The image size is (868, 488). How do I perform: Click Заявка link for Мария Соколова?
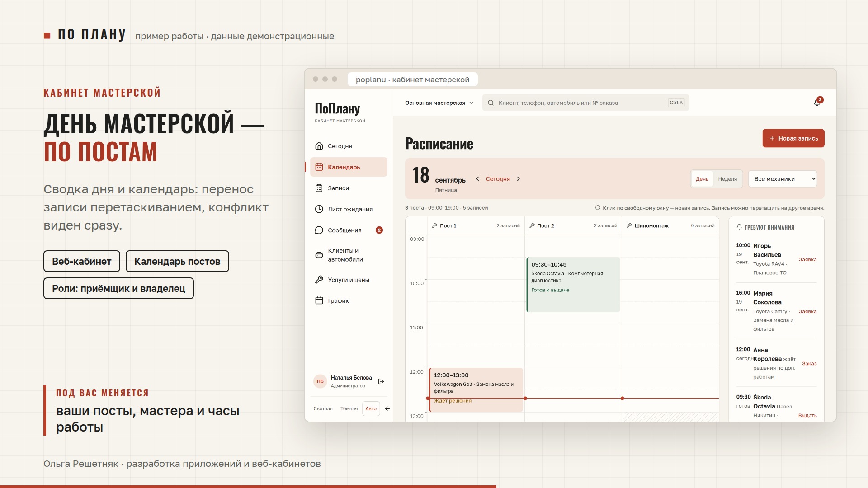pyautogui.click(x=807, y=311)
